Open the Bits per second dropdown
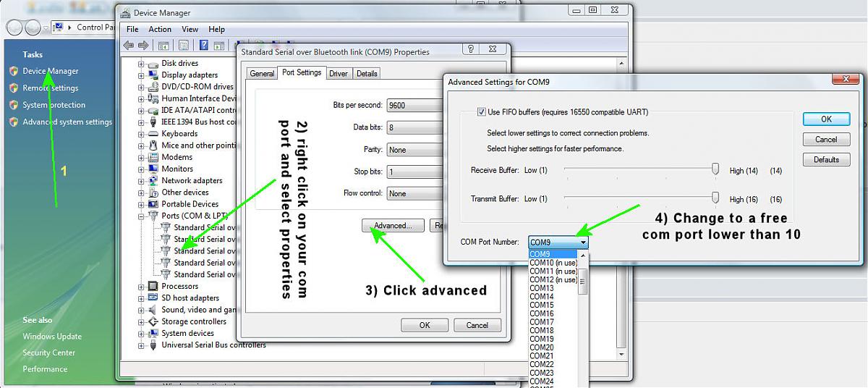Image resolution: width=868 pixels, height=388 pixels. 415,105
